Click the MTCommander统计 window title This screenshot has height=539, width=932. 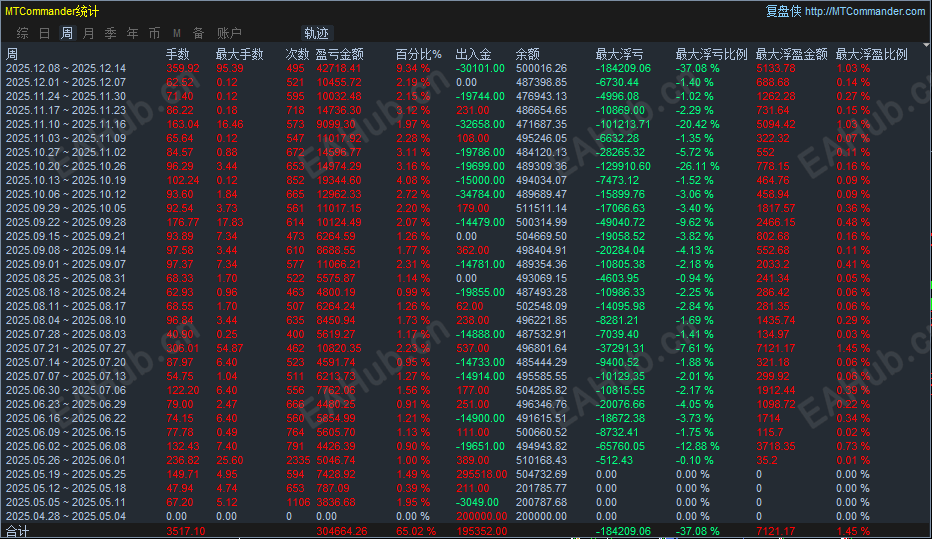pos(52,11)
